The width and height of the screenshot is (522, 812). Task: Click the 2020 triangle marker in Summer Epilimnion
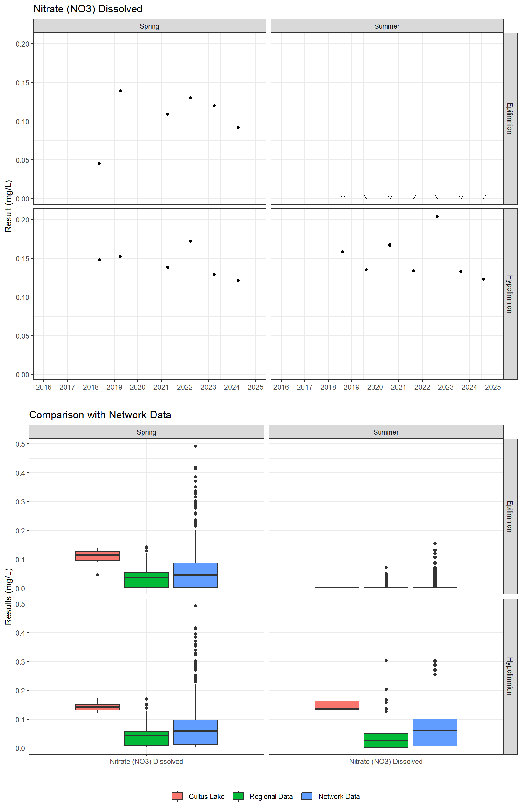pos(390,197)
